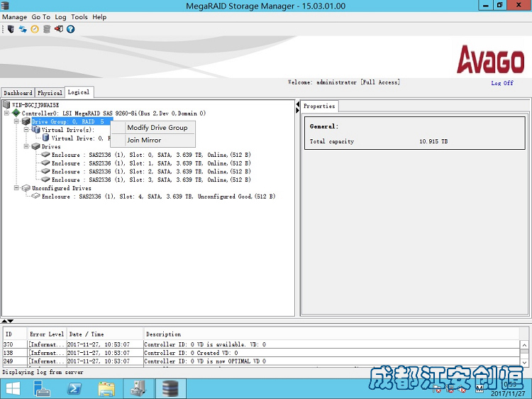Screen dimensions: 532x399
Task: Open the server tools taskbar icon
Action: point(138,388)
